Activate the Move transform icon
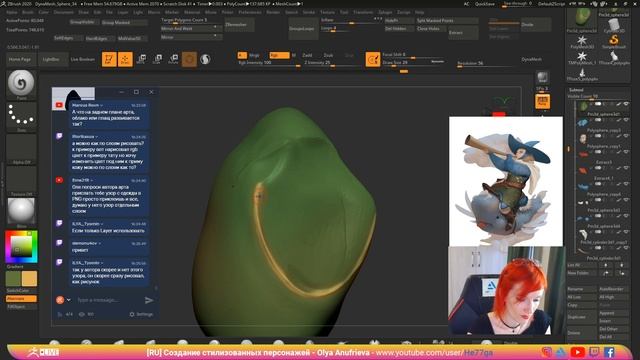This screenshot has width=640, height=360. pyautogui.click(x=141, y=59)
